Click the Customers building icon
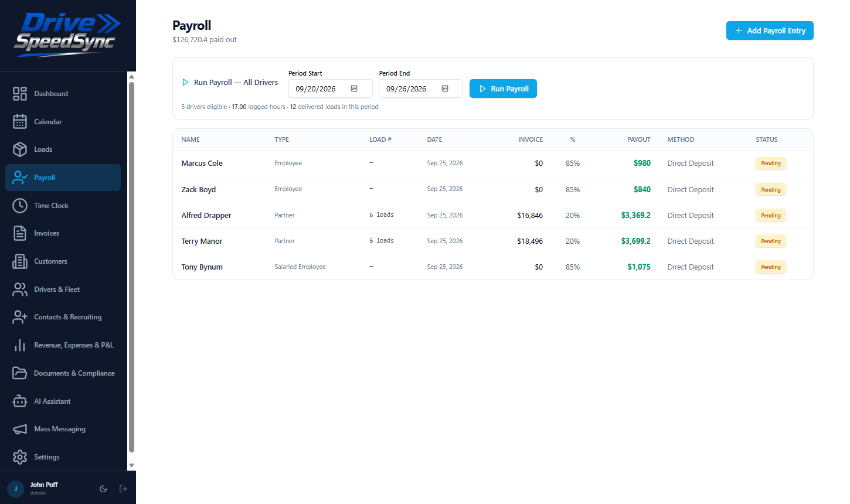This screenshot has width=850, height=504. (20, 261)
